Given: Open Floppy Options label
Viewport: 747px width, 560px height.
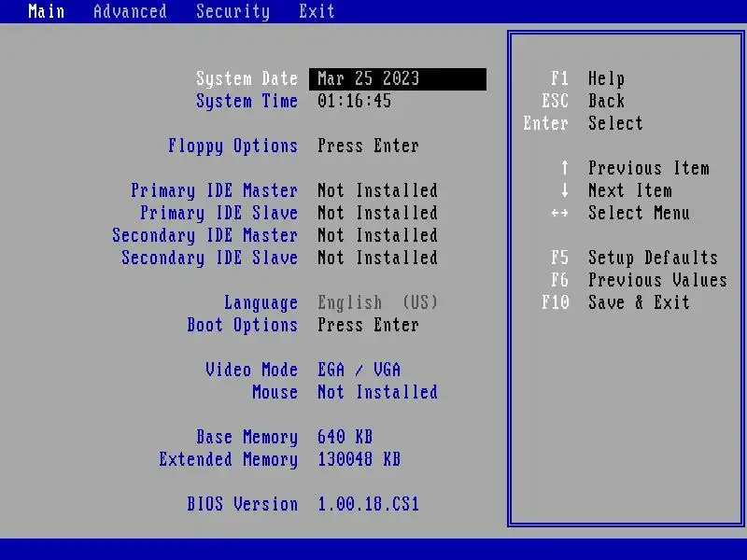Looking at the screenshot, I should pos(233,147).
